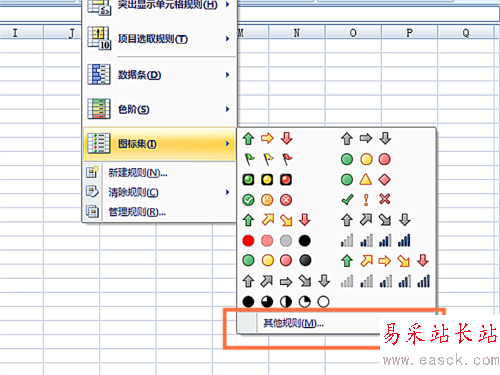
Task: Select the four-level signal bars ratings set
Action: click(x=375, y=241)
